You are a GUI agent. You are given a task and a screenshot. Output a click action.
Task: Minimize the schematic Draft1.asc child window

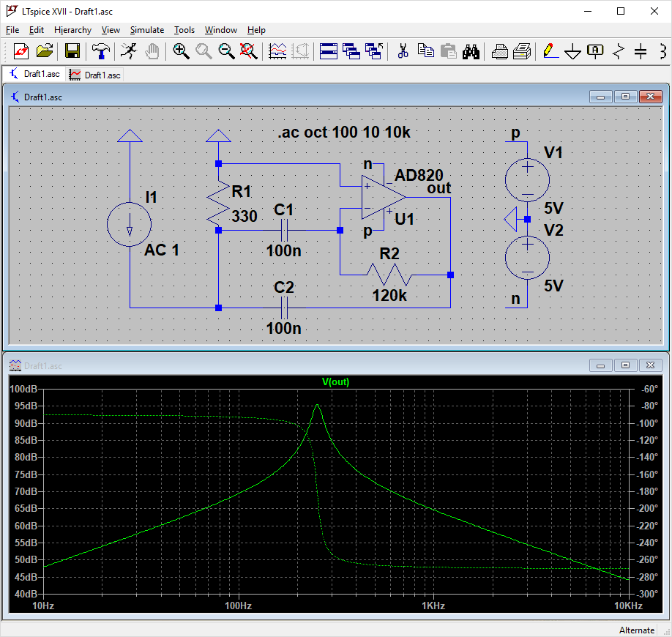pyautogui.click(x=600, y=97)
